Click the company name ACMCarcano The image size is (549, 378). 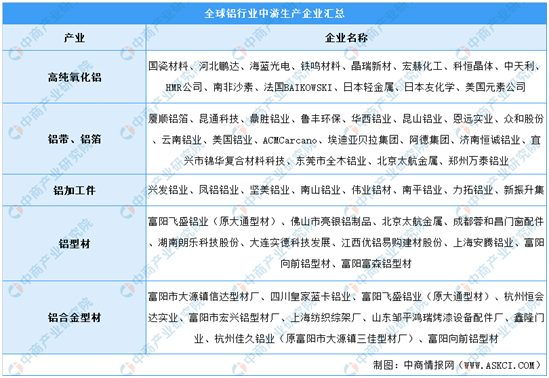pos(290,140)
